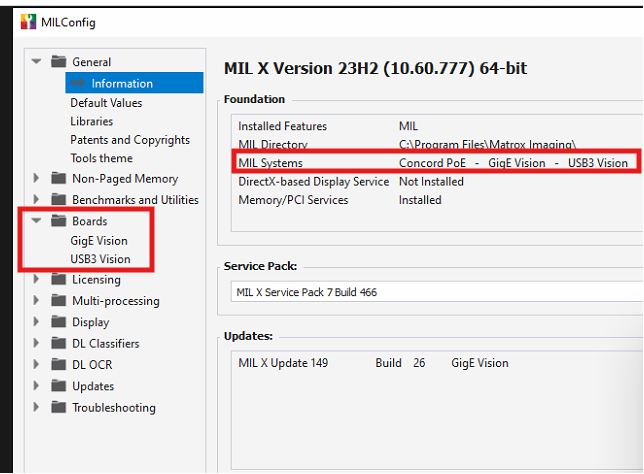
Task: Select the Tools theme item
Action: coord(101,158)
